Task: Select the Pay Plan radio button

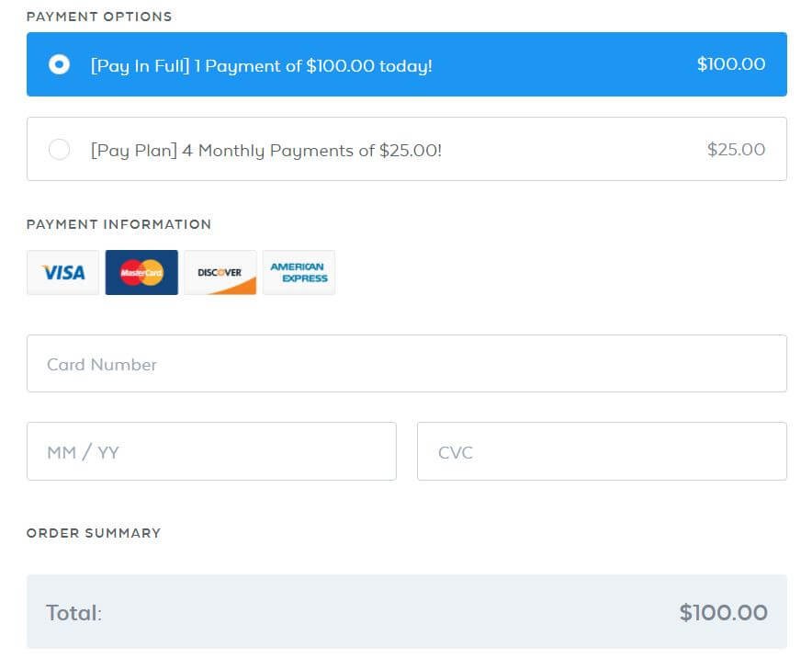Action: (59, 149)
